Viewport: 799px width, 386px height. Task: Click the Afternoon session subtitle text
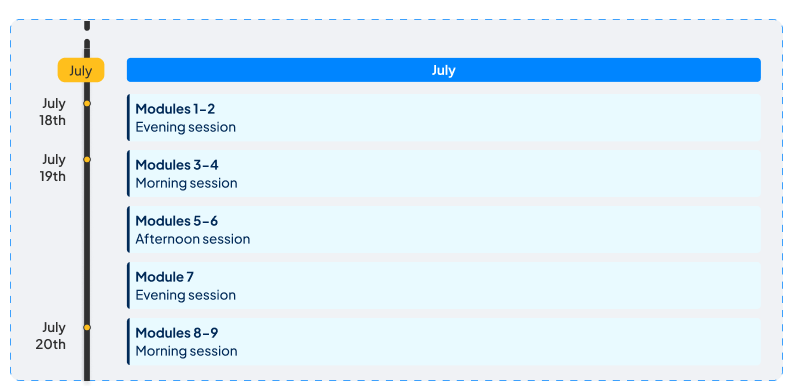(x=193, y=239)
